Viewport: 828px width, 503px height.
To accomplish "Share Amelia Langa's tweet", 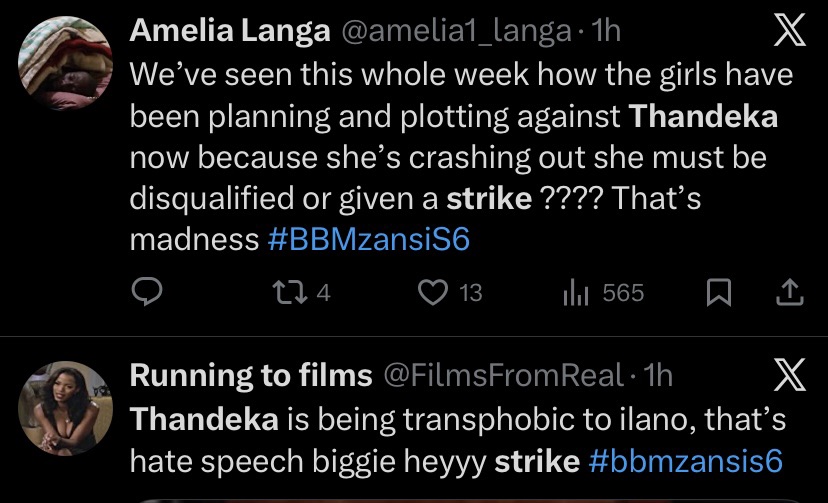I will click(x=789, y=292).
